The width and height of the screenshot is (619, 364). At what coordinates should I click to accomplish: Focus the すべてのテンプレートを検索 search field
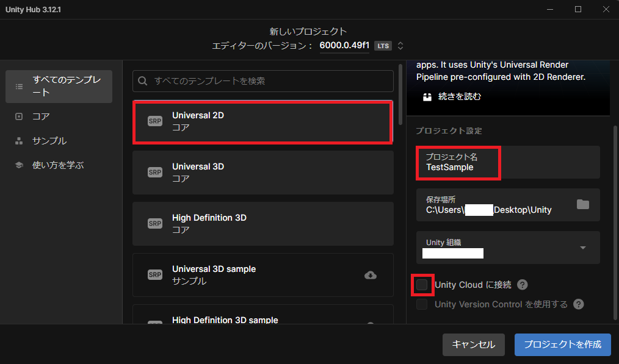(263, 81)
